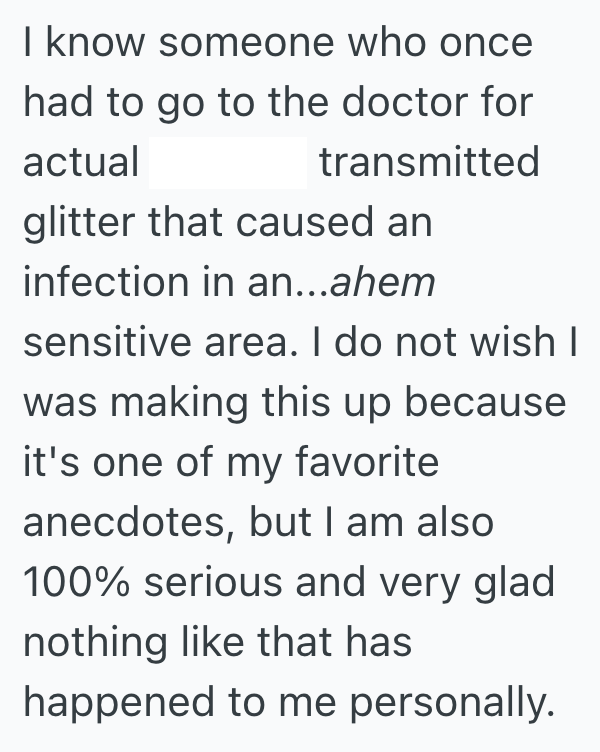
Task: Click the word "transmitted"
Action: [x=429, y=163]
